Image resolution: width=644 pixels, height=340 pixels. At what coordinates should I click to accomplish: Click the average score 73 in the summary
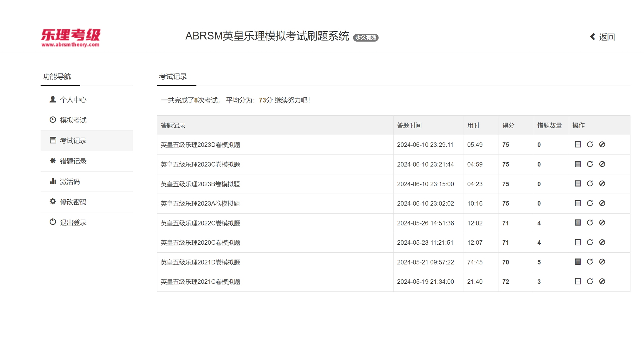click(262, 100)
